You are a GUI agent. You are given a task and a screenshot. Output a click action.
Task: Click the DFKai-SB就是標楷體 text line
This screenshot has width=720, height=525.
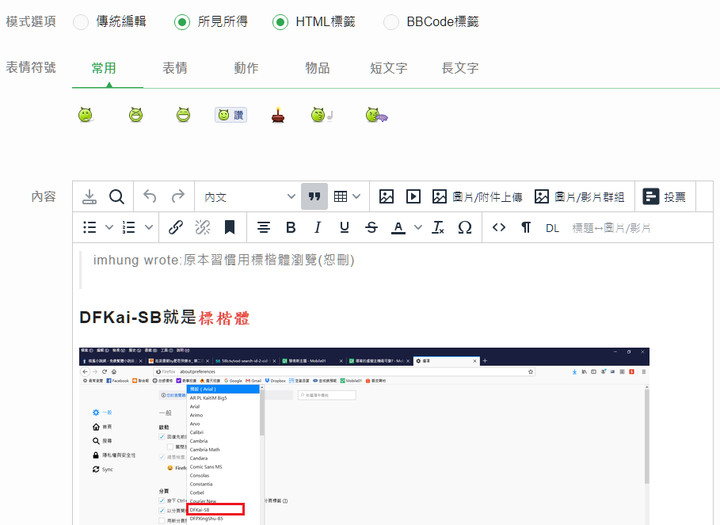click(x=164, y=318)
